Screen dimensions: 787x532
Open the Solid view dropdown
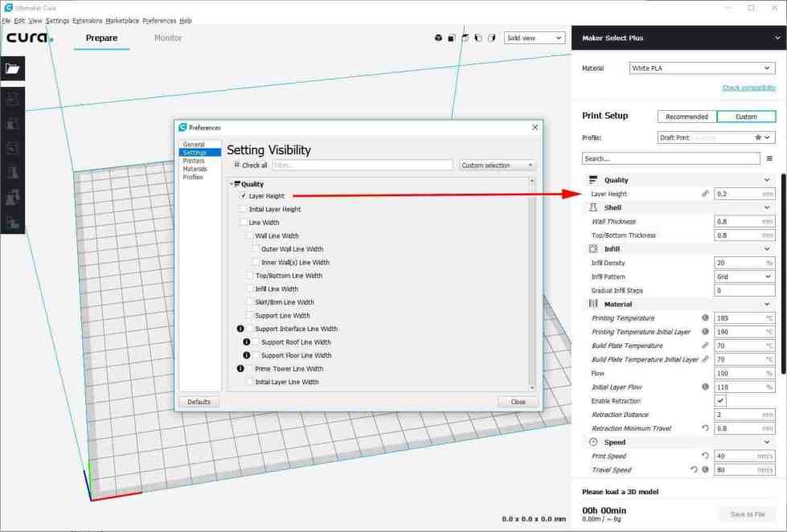pyautogui.click(x=535, y=38)
